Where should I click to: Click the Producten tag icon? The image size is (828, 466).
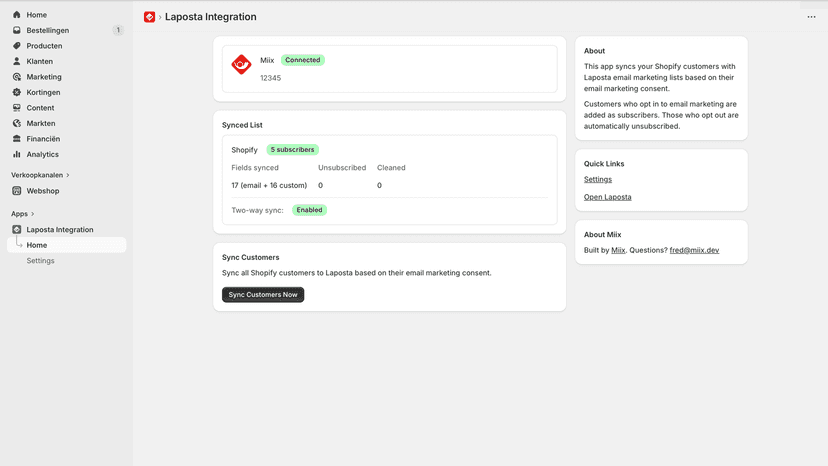(x=16, y=45)
